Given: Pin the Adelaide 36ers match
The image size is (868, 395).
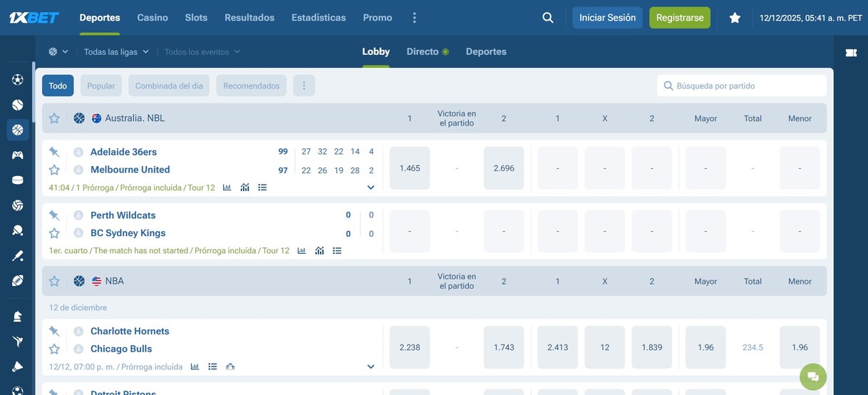Looking at the screenshot, I should click(54, 152).
